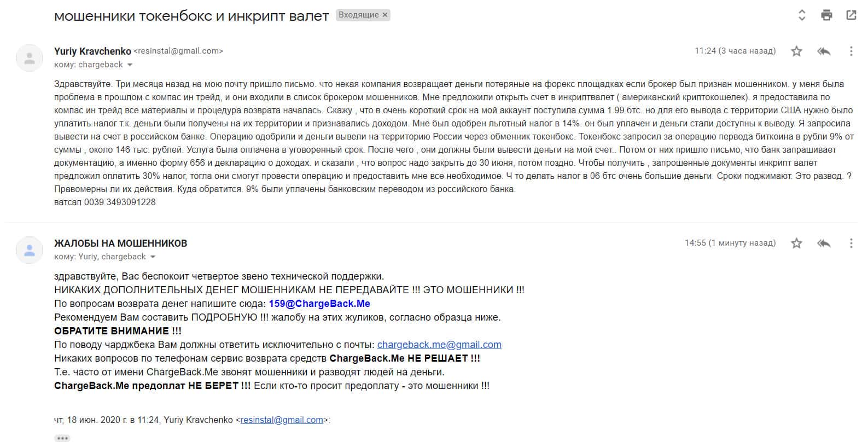Click sender name Yuriy Kravchenko
The width and height of the screenshot is (868, 447).
click(x=92, y=51)
